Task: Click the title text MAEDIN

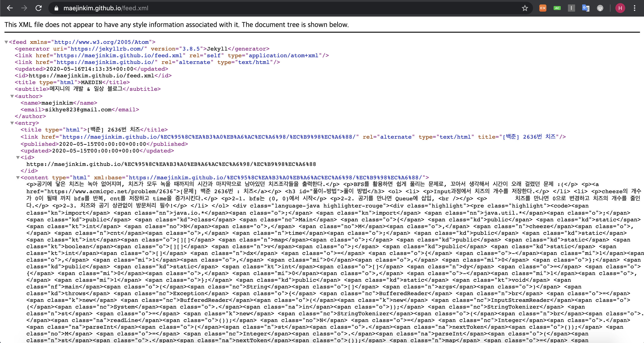Action: pos(92,83)
